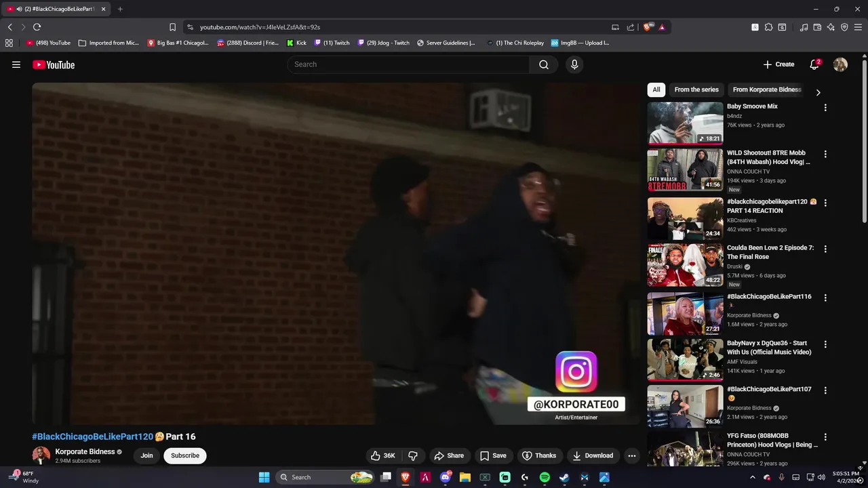
Task: Click the page vertical scrollbar
Action: (x=864, y=142)
